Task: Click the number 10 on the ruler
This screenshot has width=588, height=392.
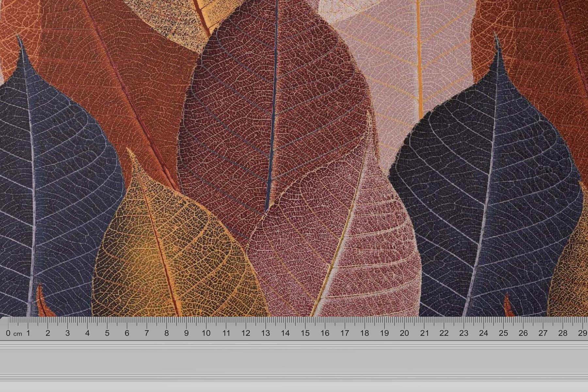Action: tap(206, 333)
